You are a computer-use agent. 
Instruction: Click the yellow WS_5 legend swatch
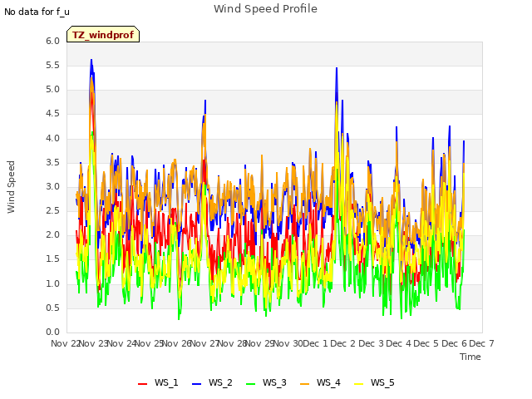358,384
